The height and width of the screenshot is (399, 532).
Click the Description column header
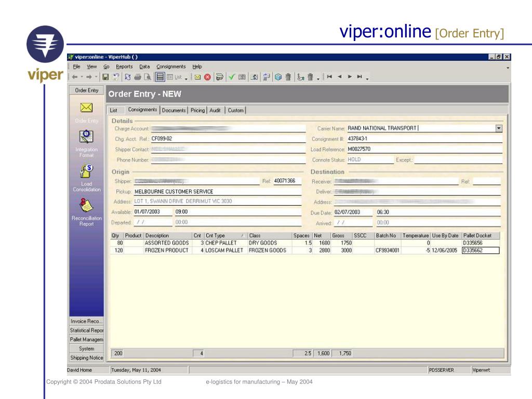(168, 236)
